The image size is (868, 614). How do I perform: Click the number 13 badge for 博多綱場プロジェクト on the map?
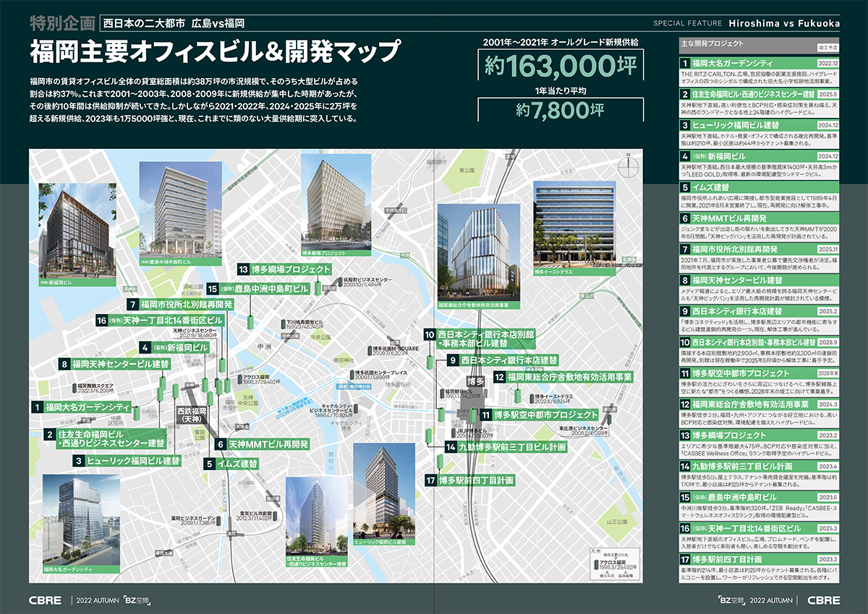244,268
